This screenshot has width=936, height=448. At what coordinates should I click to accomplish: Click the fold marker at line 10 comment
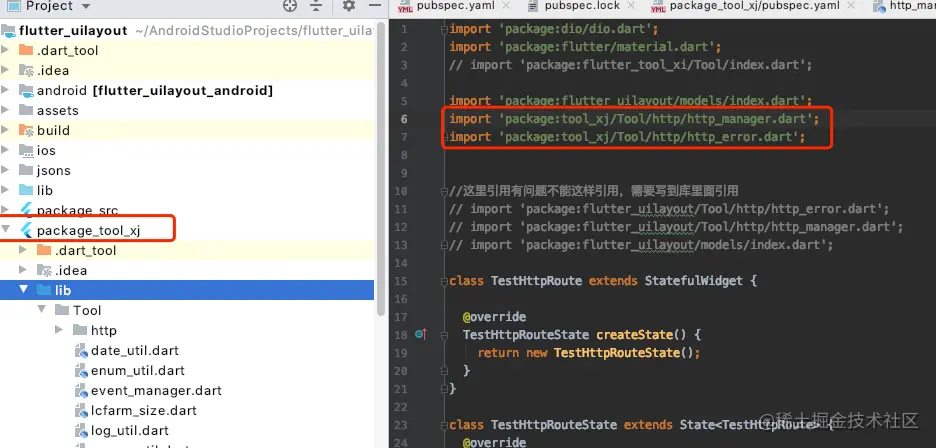(444, 191)
